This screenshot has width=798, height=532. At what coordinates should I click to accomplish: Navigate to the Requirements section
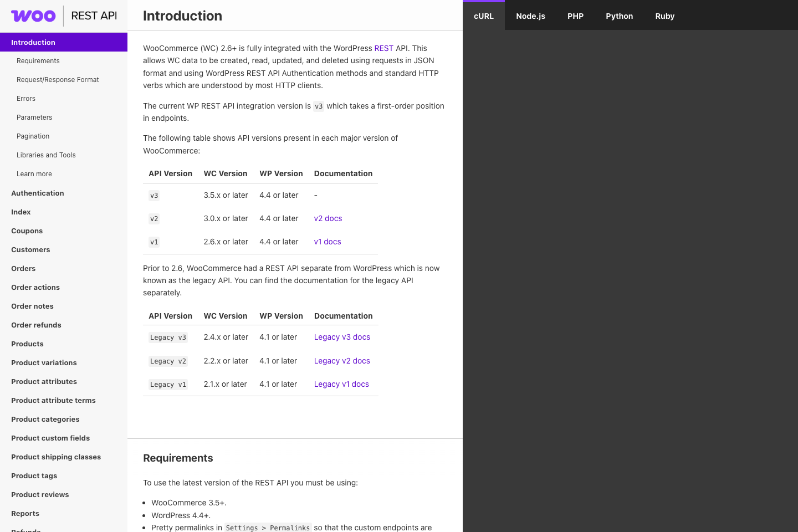pyautogui.click(x=38, y=60)
